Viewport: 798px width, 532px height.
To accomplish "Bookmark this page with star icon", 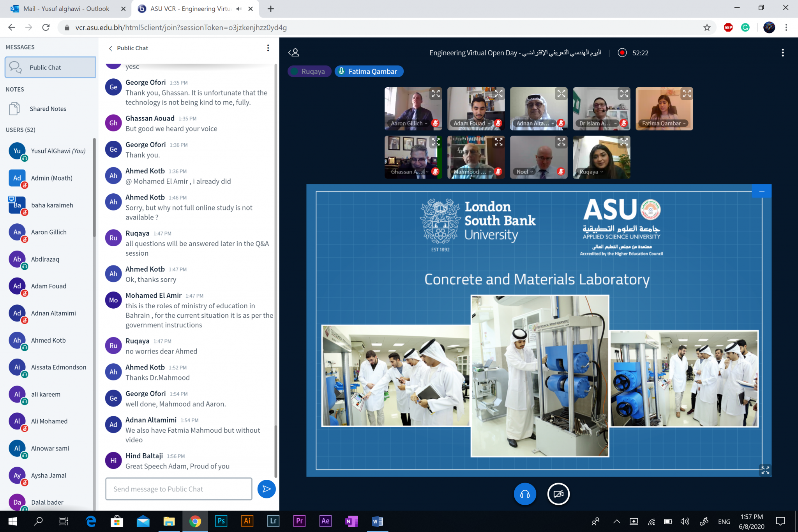I will coord(707,27).
